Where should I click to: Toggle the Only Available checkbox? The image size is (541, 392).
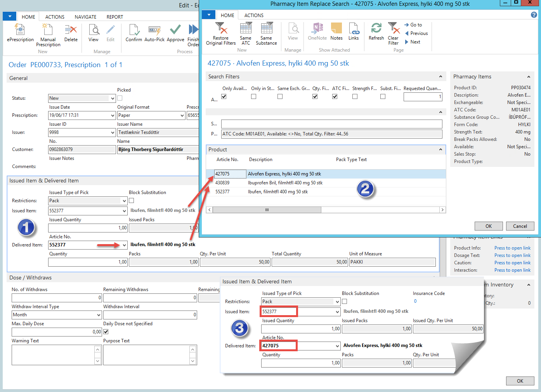(224, 97)
